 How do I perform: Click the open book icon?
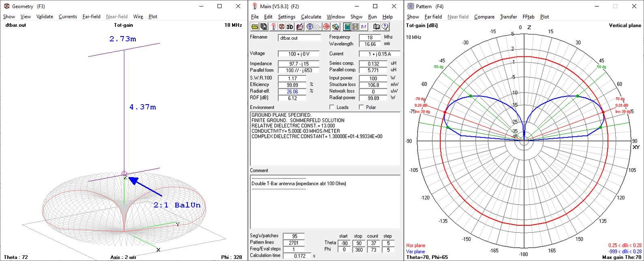coord(376,27)
